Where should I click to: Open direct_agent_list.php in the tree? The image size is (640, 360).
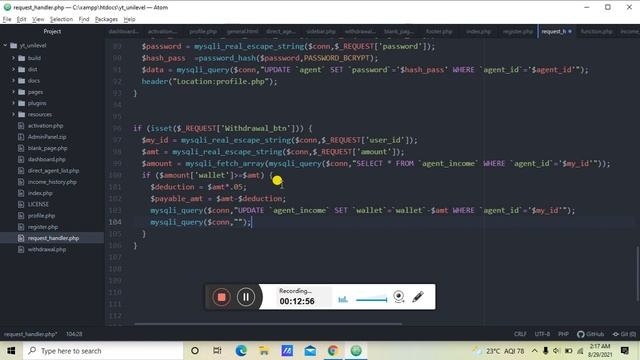tap(53, 171)
